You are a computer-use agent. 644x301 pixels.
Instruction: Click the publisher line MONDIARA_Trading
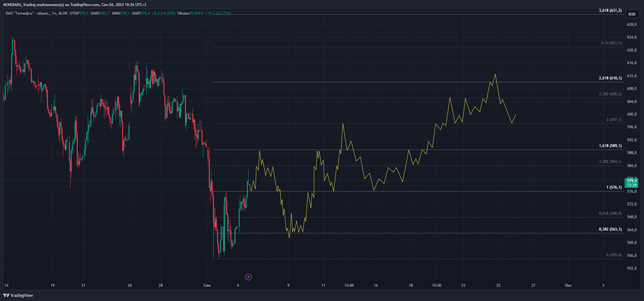click(19, 5)
